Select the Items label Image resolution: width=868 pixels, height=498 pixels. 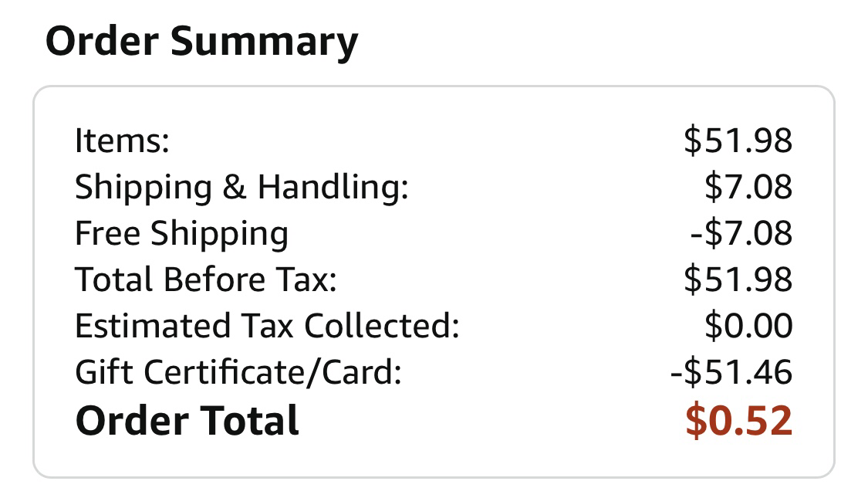pos(122,141)
